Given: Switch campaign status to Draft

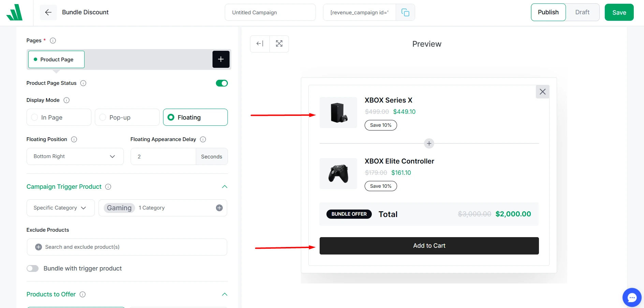Looking at the screenshot, I should click(x=582, y=12).
